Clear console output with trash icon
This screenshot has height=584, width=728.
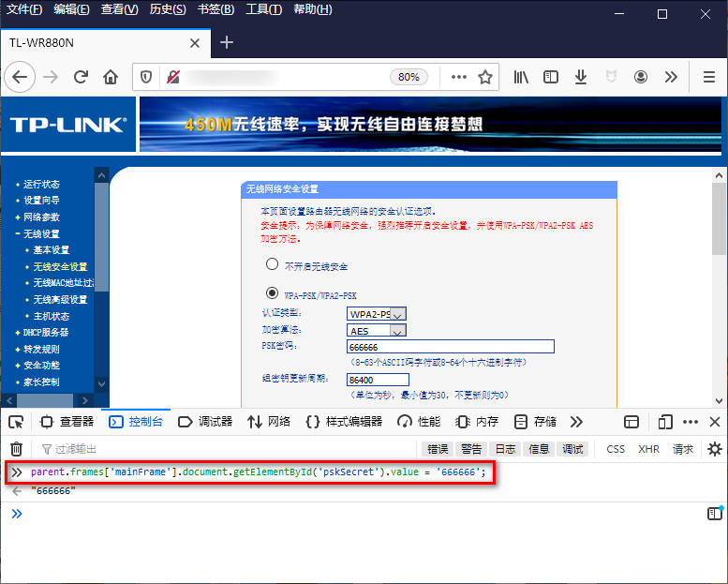(16, 449)
